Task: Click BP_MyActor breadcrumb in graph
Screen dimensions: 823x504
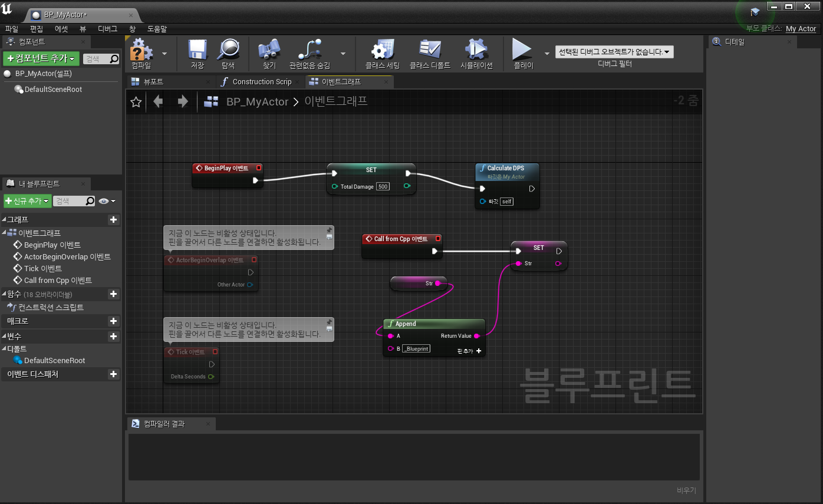Action: [257, 102]
